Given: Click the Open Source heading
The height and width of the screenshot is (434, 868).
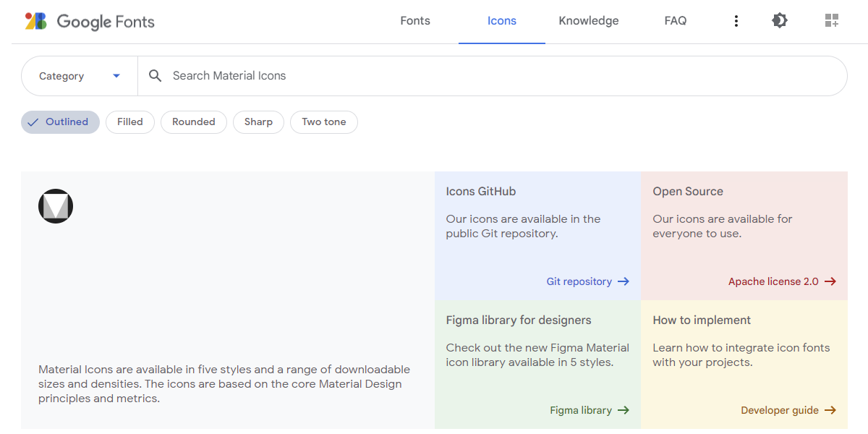Looking at the screenshot, I should tap(688, 192).
